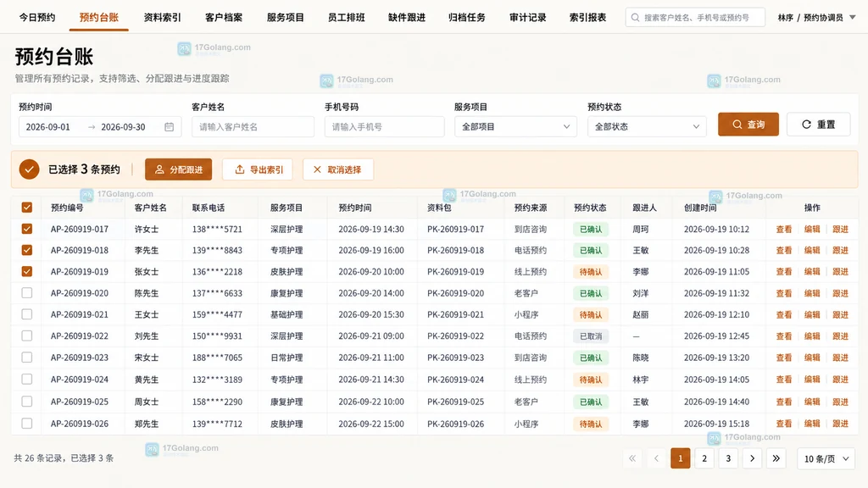Click 编辑 for row AP-260919-024
868x488 pixels.
pyautogui.click(x=812, y=380)
